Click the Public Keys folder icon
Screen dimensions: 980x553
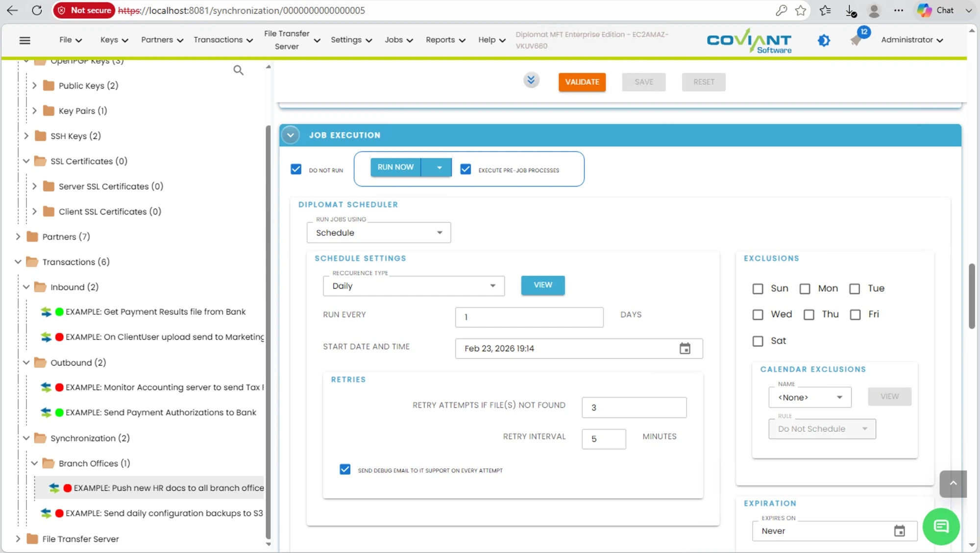click(49, 86)
